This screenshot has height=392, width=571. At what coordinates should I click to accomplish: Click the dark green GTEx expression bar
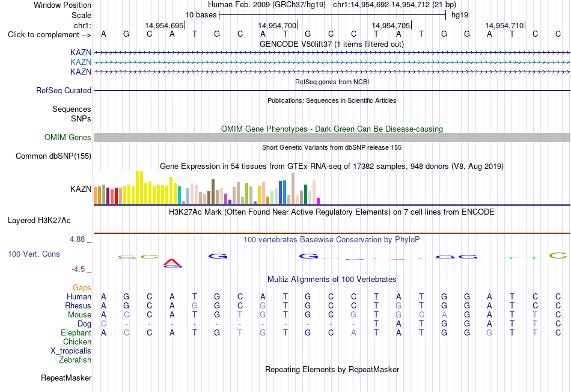click(305, 194)
